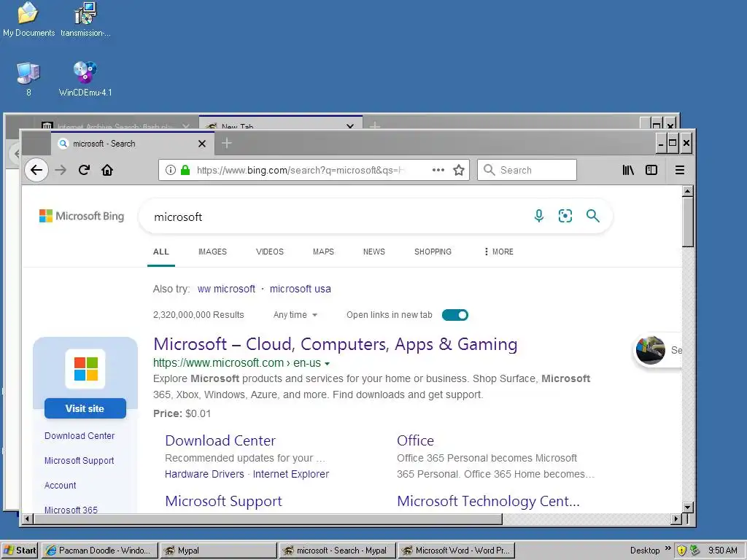The height and width of the screenshot is (560, 747).
Task: Open the Windows Start button
Action: [20, 551]
